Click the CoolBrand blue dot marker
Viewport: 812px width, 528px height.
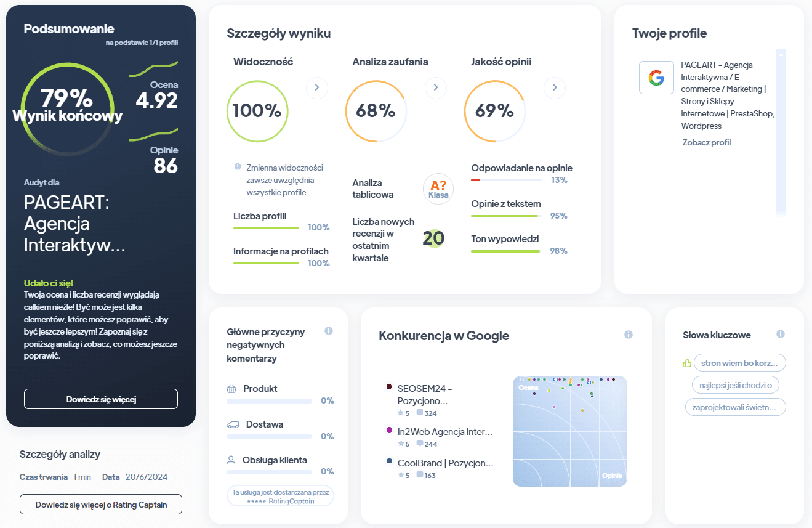click(x=389, y=461)
